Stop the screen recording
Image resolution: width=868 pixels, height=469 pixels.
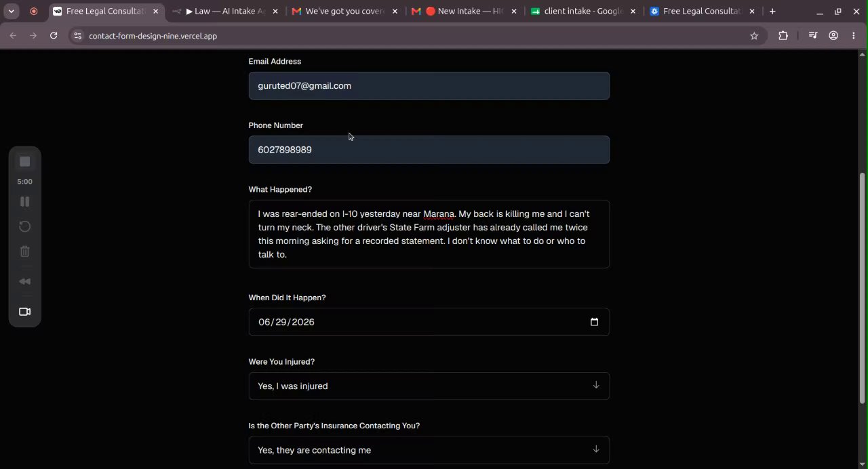(25, 161)
